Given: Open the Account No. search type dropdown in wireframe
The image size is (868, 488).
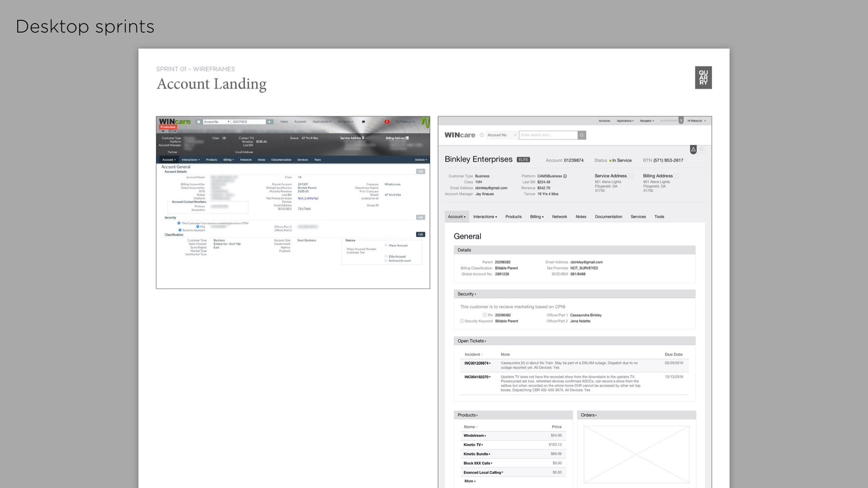Looking at the screenshot, I should point(502,135).
